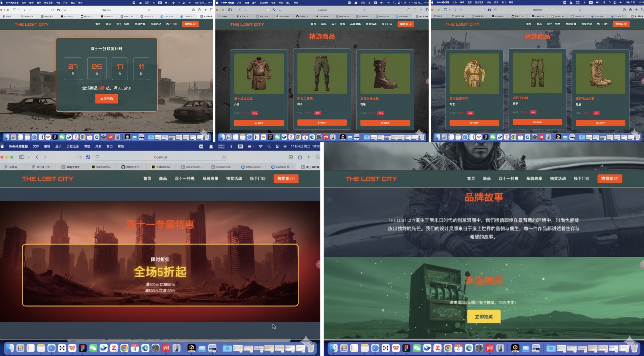This screenshot has height=356, width=644.
Task: Click localhost address field in bottom-left Safari
Action: tap(160, 157)
